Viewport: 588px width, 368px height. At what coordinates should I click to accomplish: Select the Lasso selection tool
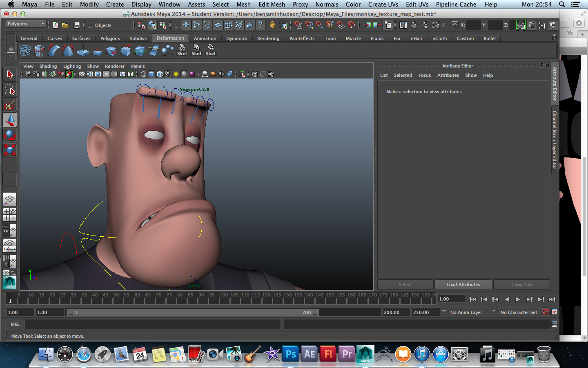tap(10, 90)
